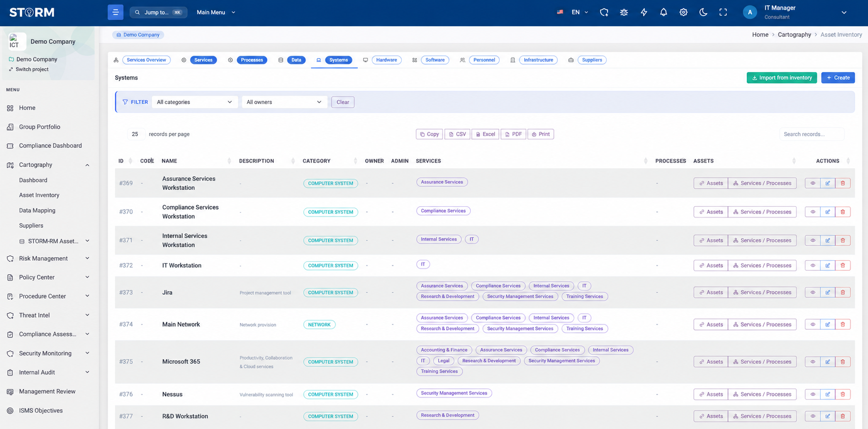Click the Search records field

tap(812, 134)
